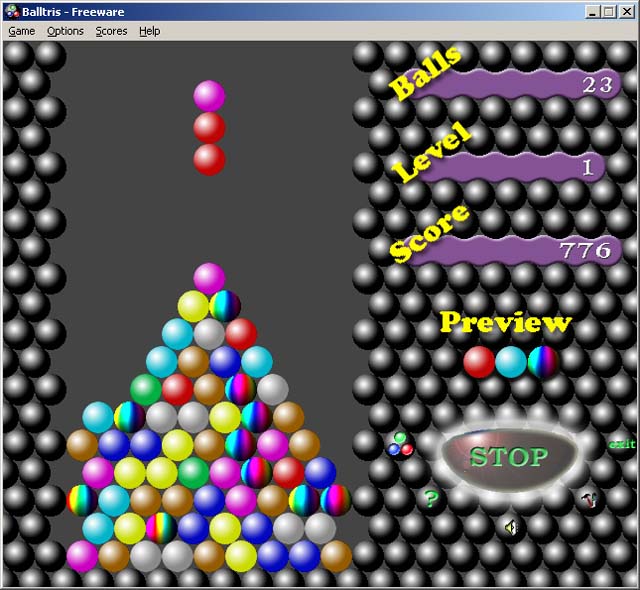Click the cyan ball in Preview
Image resolution: width=640 pixels, height=590 pixels.
pos(511,362)
